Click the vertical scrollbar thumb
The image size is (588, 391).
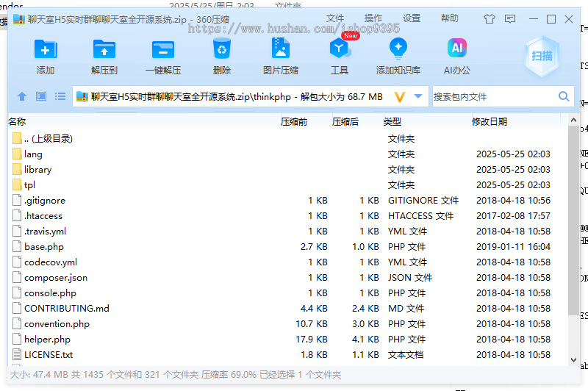click(x=573, y=220)
